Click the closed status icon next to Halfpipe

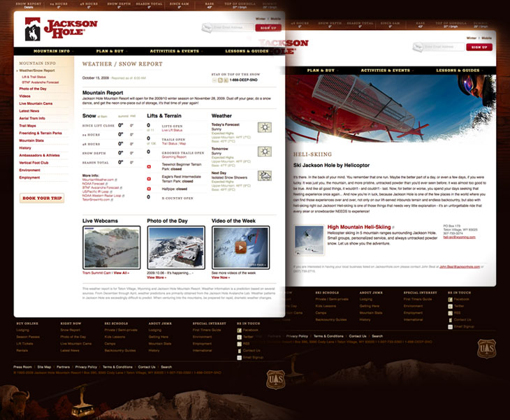pos(149,189)
